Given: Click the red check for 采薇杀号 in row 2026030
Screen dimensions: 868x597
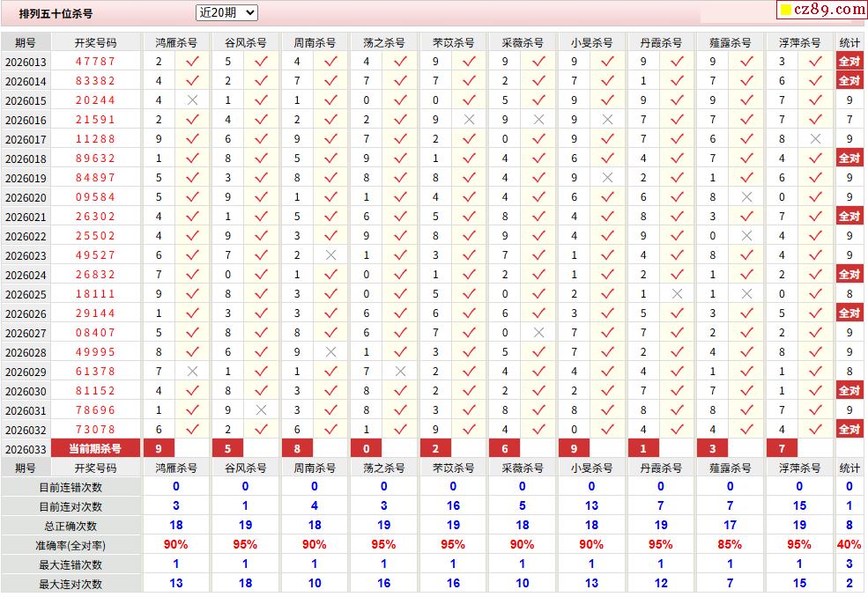Looking at the screenshot, I should [538, 391].
